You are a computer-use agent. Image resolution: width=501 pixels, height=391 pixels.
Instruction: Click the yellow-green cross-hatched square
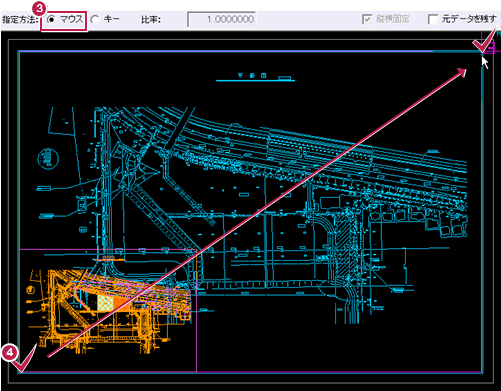pos(105,303)
